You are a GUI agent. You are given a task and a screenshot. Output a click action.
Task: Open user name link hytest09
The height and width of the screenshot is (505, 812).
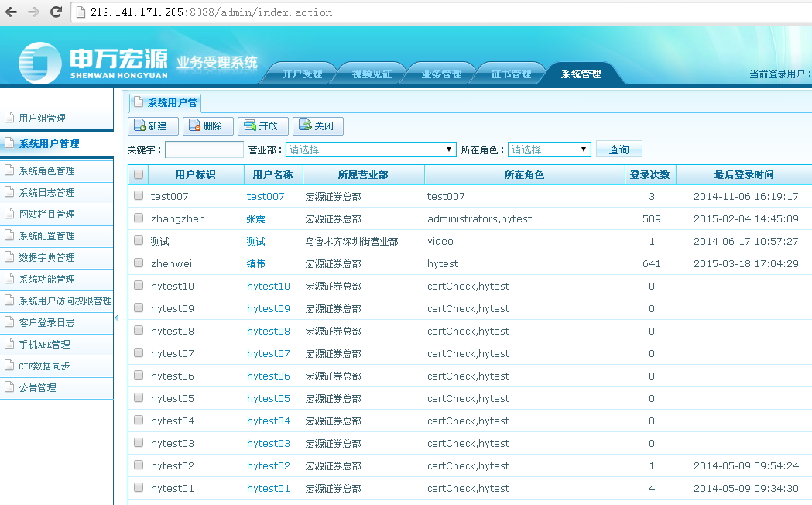pos(269,309)
